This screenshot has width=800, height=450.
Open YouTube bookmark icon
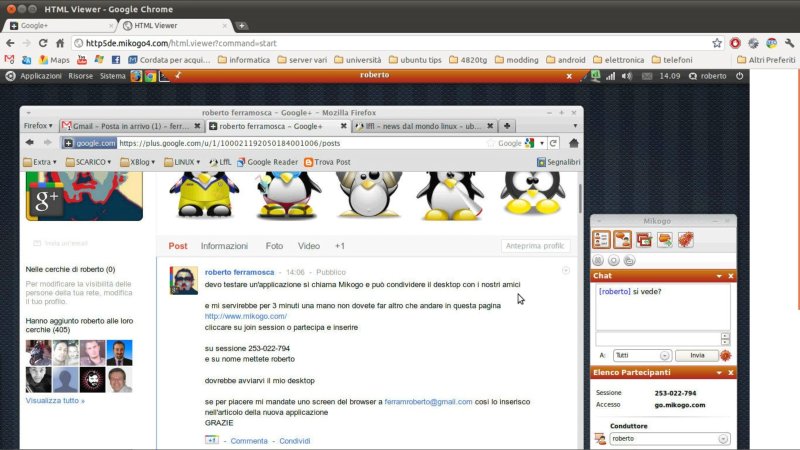(x=82, y=60)
